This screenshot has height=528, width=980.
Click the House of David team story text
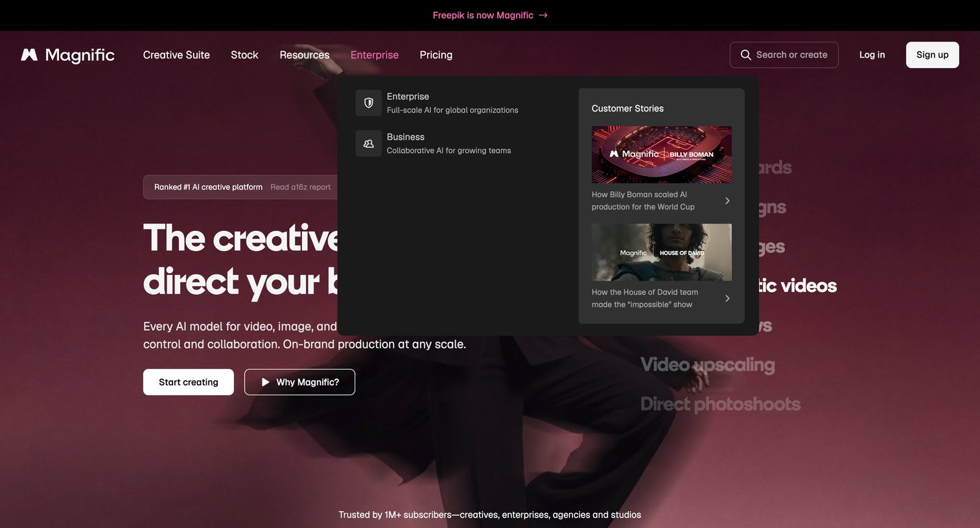[x=645, y=298]
